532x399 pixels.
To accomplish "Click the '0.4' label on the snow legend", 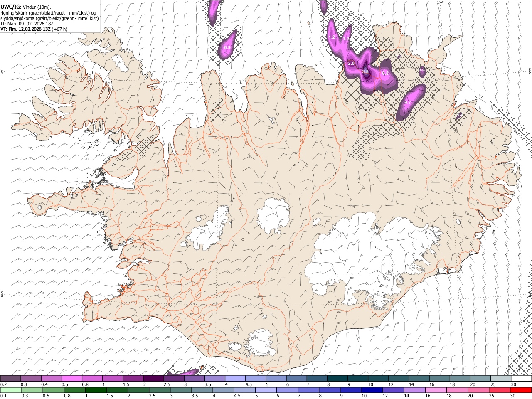I will [44, 384].
